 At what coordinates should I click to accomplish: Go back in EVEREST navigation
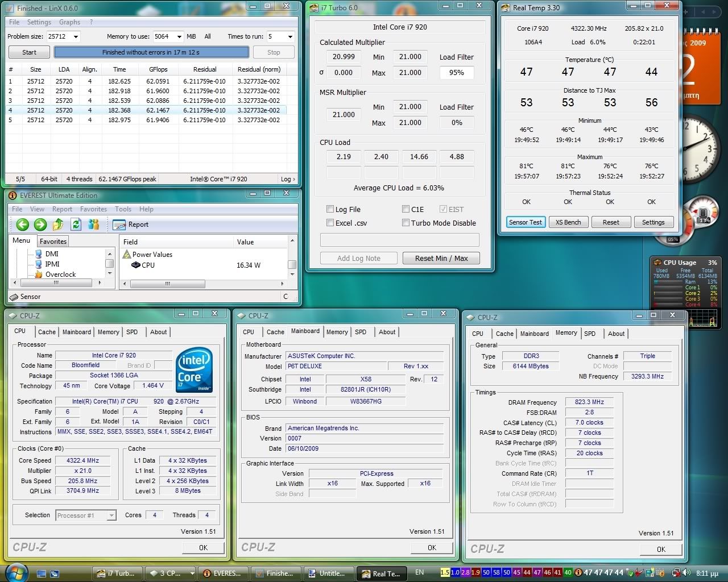tap(22, 225)
